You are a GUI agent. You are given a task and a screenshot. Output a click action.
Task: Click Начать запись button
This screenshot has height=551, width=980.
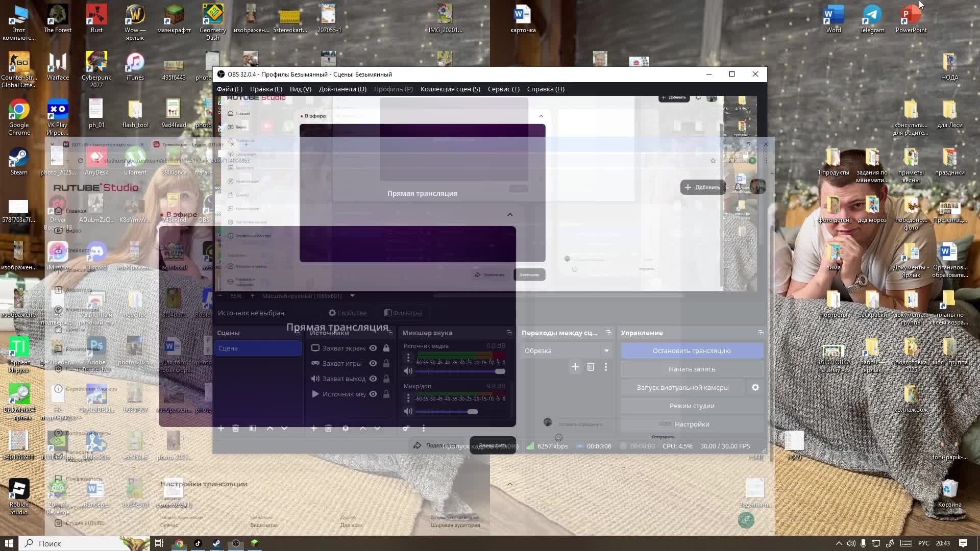click(x=692, y=369)
